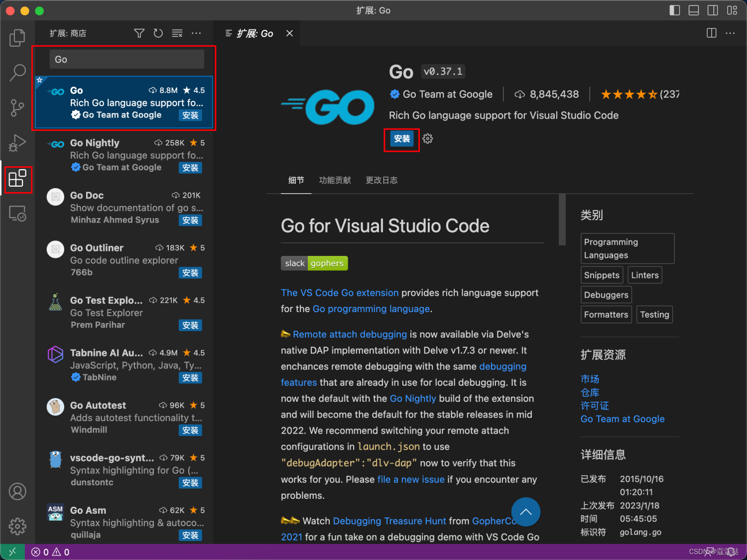The width and height of the screenshot is (747, 560).
Task: Select the Linters category tag
Action: click(x=645, y=275)
